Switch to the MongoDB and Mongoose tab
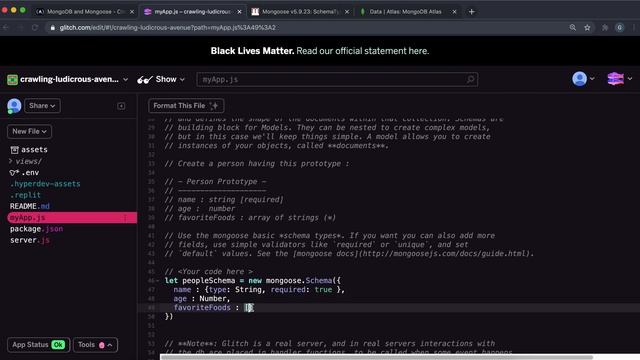This screenshot has width=640, height=360. point(85,12)
